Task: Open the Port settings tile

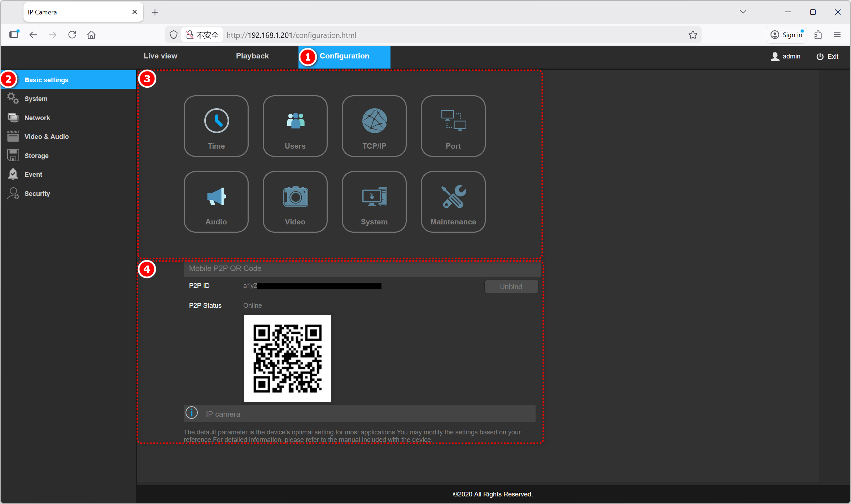Action: 453,126
